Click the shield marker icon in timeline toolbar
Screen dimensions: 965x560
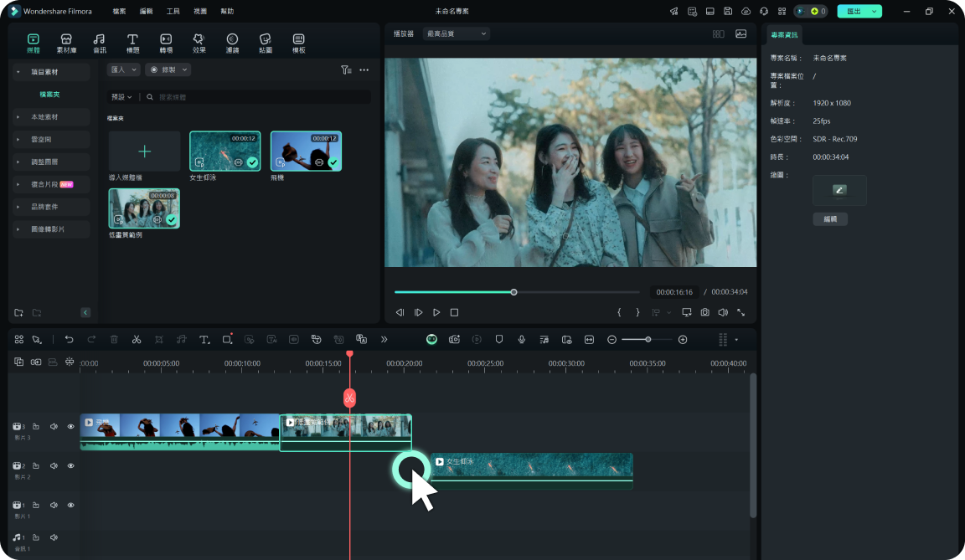pos(499,339)
